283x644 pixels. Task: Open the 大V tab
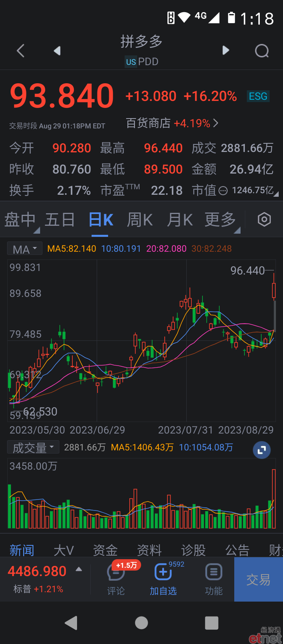pyautogui.click(x=64, y=550)
